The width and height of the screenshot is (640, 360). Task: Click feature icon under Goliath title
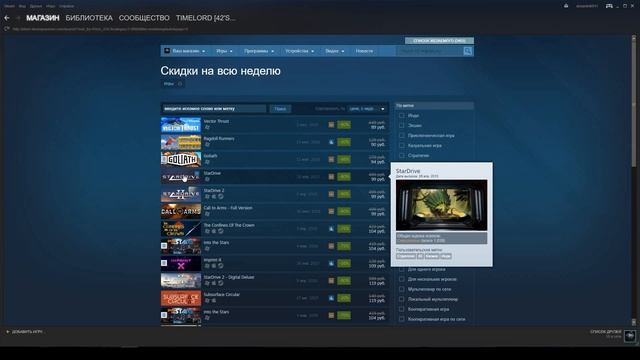(207, 162)
